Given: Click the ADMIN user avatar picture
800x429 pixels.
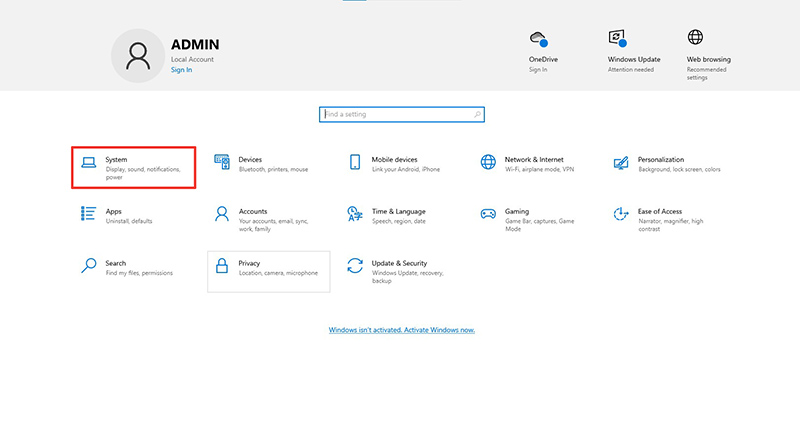Looking at the screenshot, I should [138, 56].
